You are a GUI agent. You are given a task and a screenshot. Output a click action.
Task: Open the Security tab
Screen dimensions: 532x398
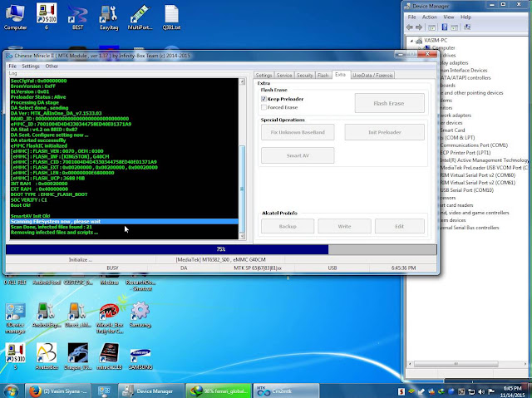pyautogui.click(x=305, y=76)
